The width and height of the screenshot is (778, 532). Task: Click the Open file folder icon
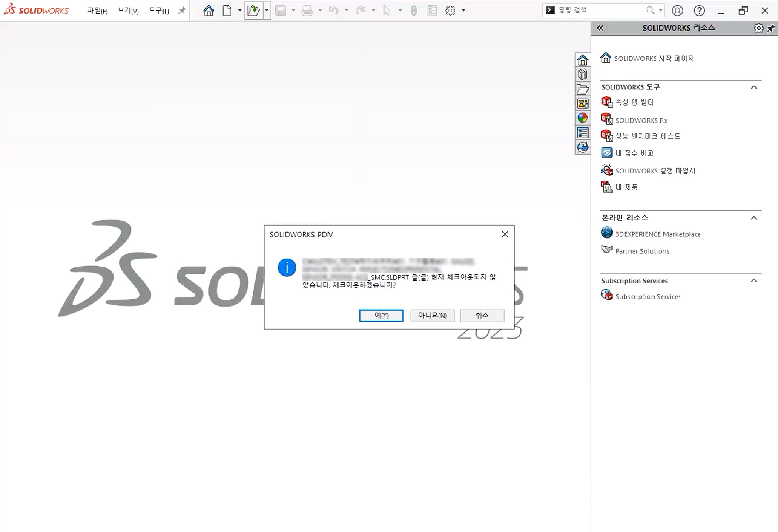(x=253, y=11)
